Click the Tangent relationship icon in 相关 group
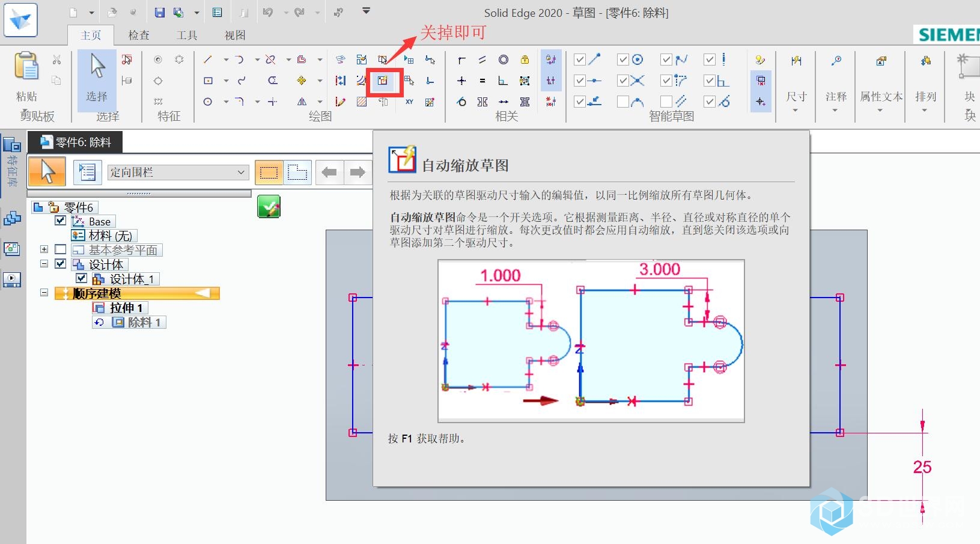Viewport: 980px width, 544px height. coord(461,102)
